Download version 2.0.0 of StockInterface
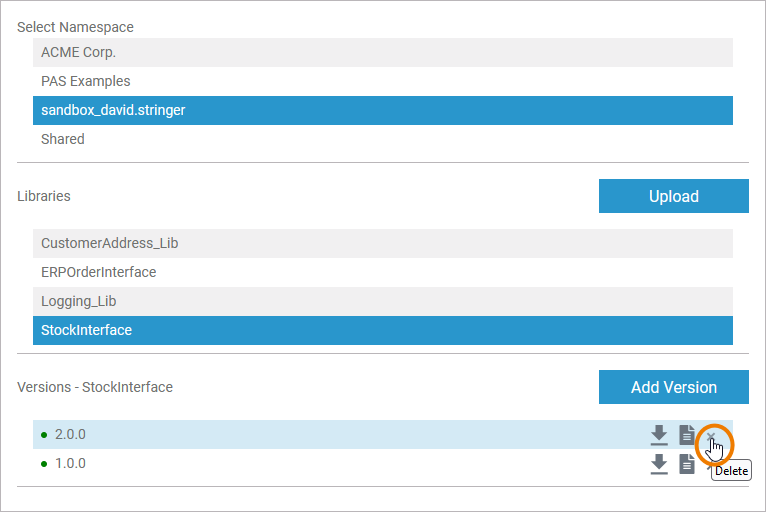 [659, 435]
